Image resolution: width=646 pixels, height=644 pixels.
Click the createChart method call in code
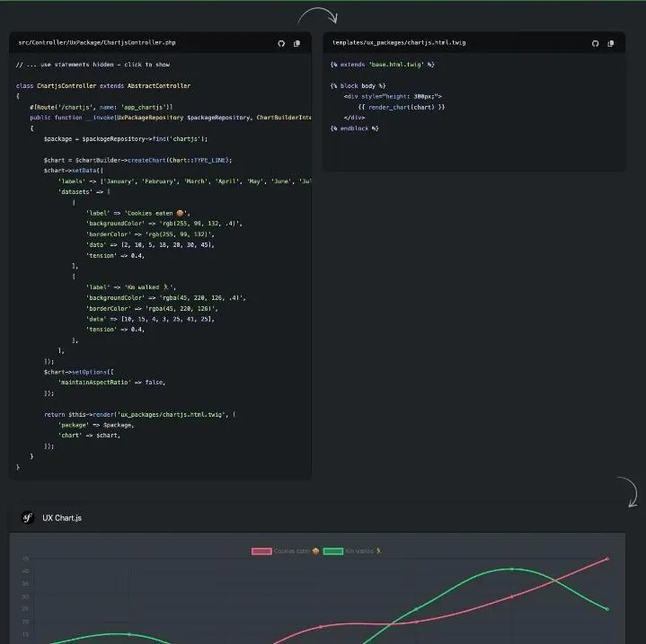pyautogui.click(x=153, y=160)
